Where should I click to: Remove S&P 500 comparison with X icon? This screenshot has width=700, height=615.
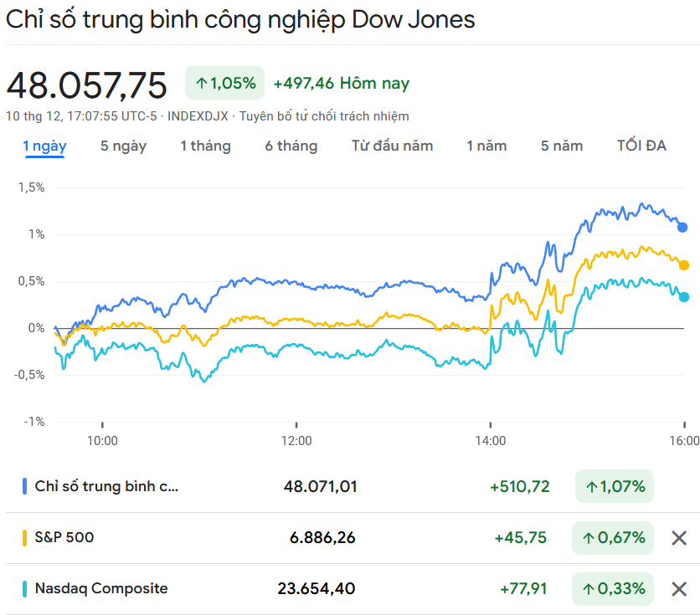(x=679, y=538)
